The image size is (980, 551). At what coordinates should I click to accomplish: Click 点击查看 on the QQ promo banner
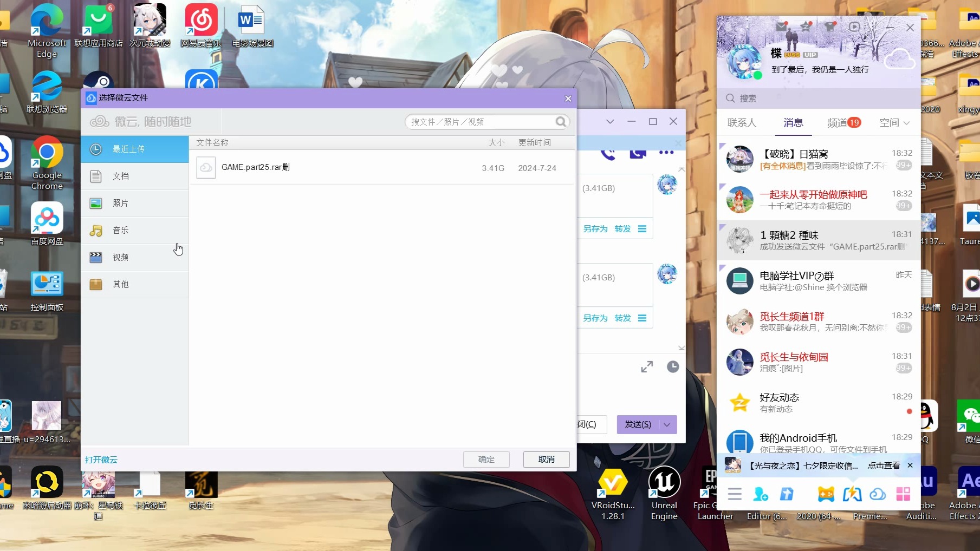tap(884, 465)
